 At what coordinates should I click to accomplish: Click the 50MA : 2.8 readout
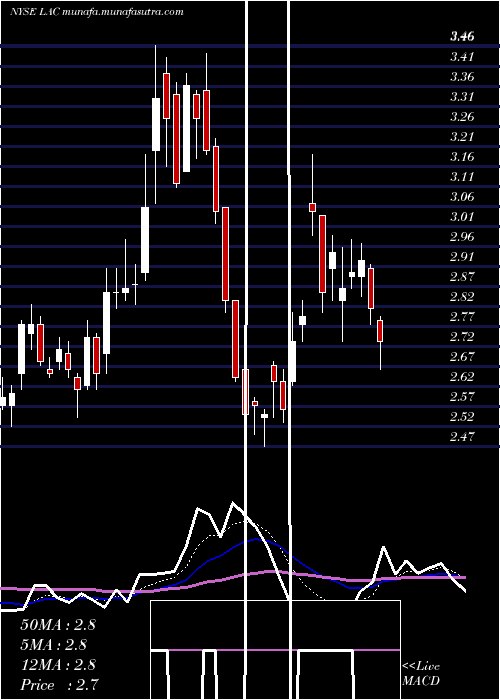58,625
